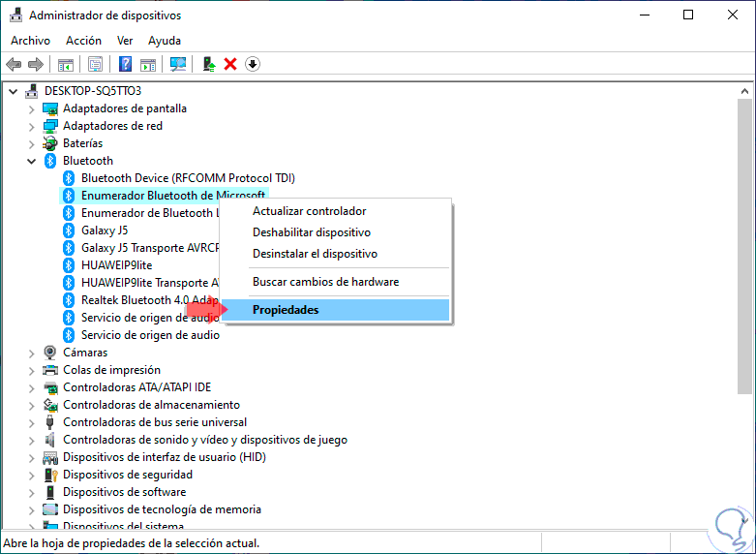Click the Dispositivos de tecnología de memoria icon

click(x=50, y=509)
